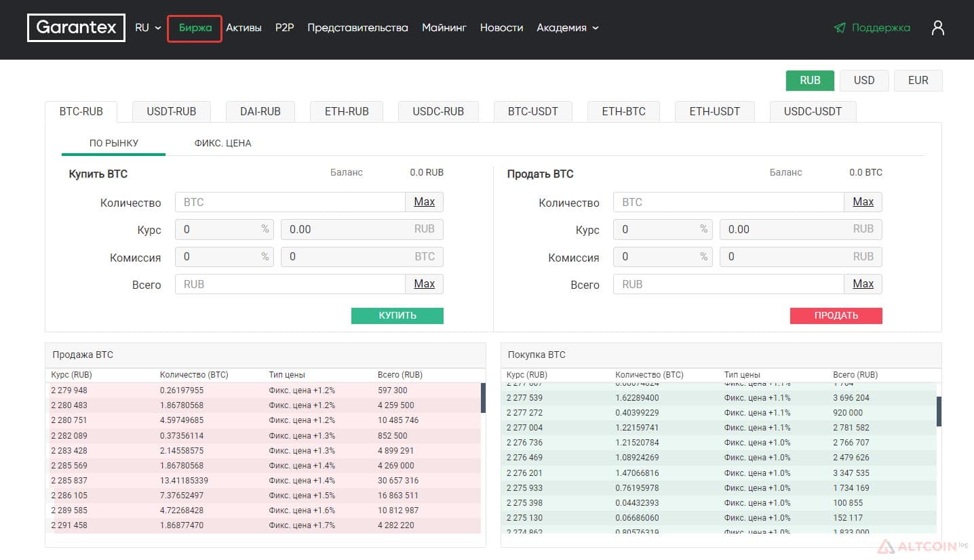Select the RUB currency toggle
Screen dimensions: 974x560
pyautogui.click(x=810, y=80)
